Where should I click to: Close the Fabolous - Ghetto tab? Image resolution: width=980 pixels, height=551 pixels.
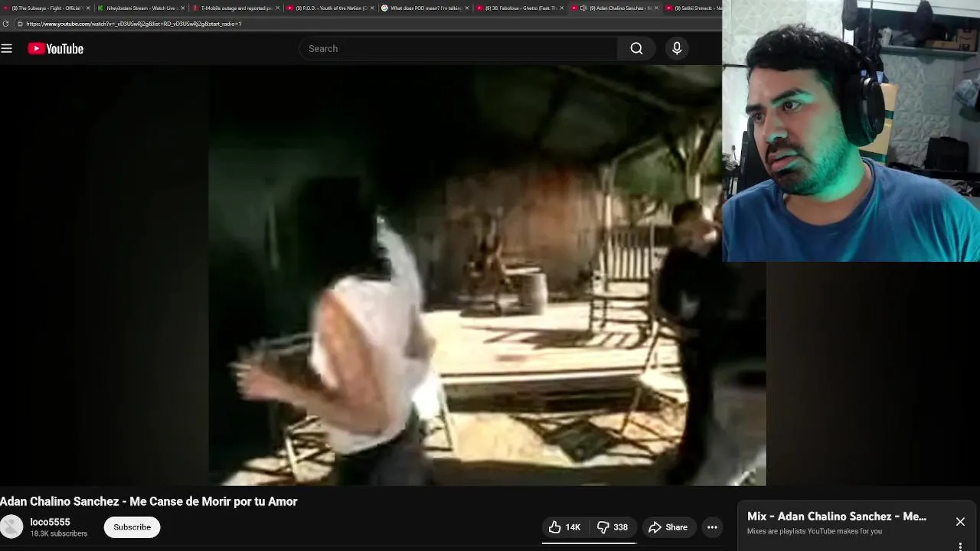(x=561, y=8)
